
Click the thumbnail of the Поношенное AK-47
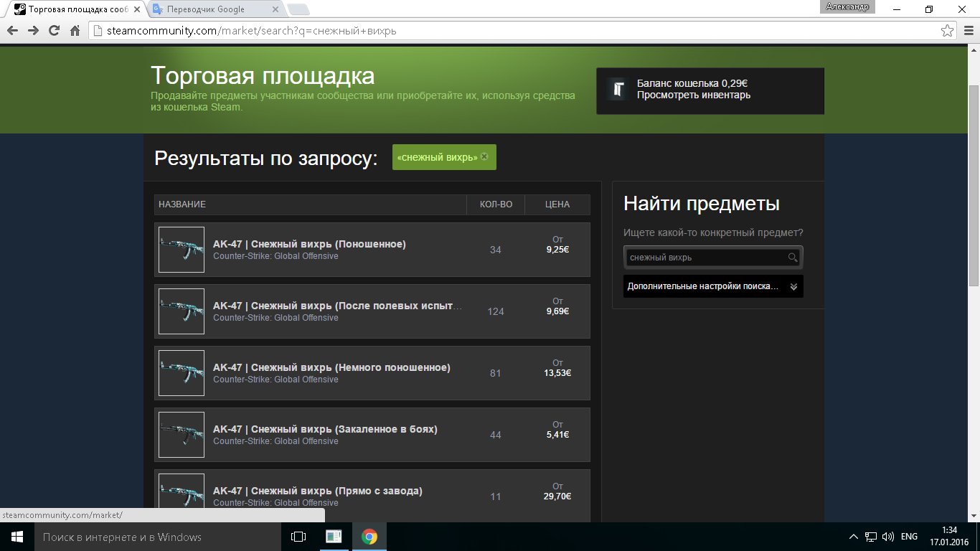pyautogui.click(x=182, y=250)
